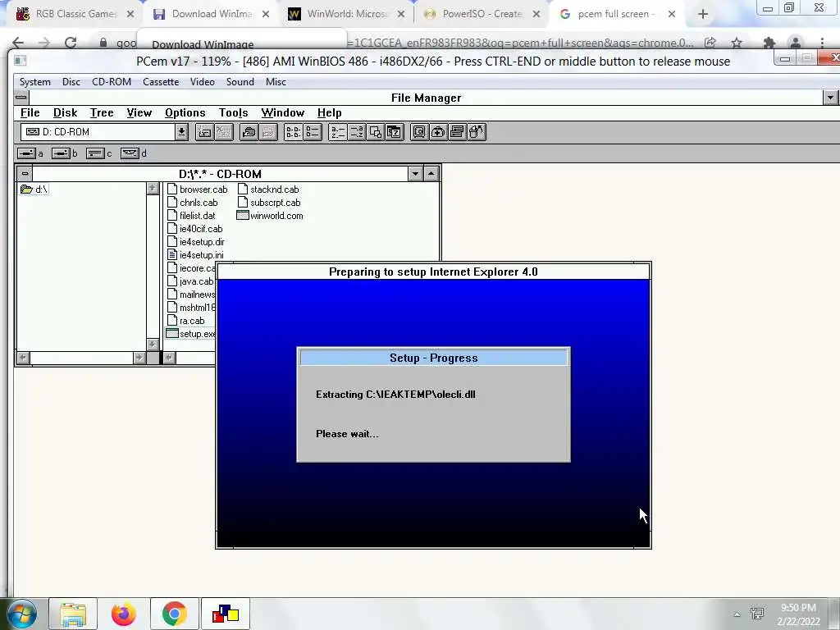The height and width of the screenshot is (630, 840).
Task: Minimize the D:\*.* CD-ROM child window
Action: 415,174
